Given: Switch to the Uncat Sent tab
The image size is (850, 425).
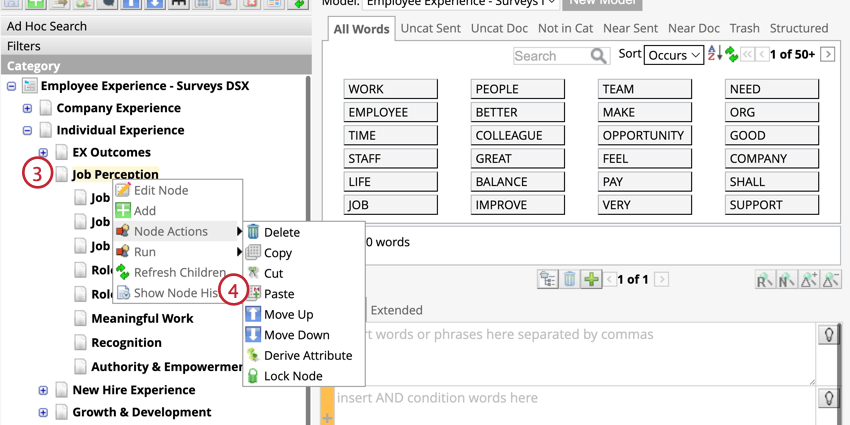Looking at the screenshot, I should (430, 28).
